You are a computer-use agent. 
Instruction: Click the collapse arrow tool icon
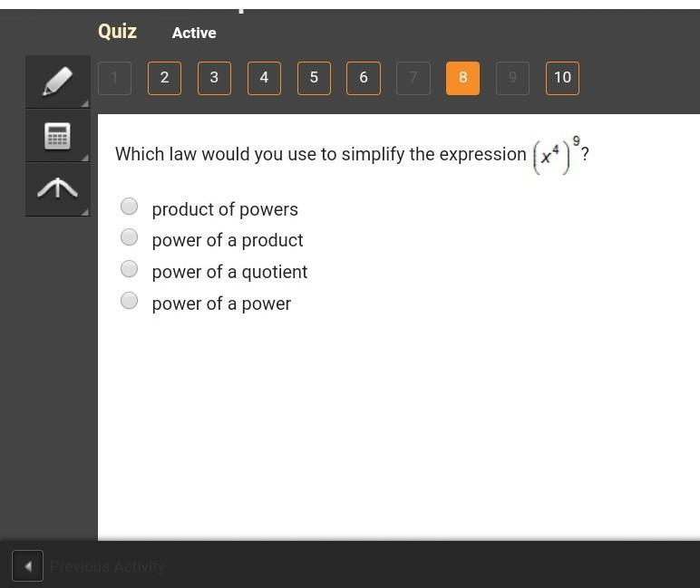pos(57,188)
